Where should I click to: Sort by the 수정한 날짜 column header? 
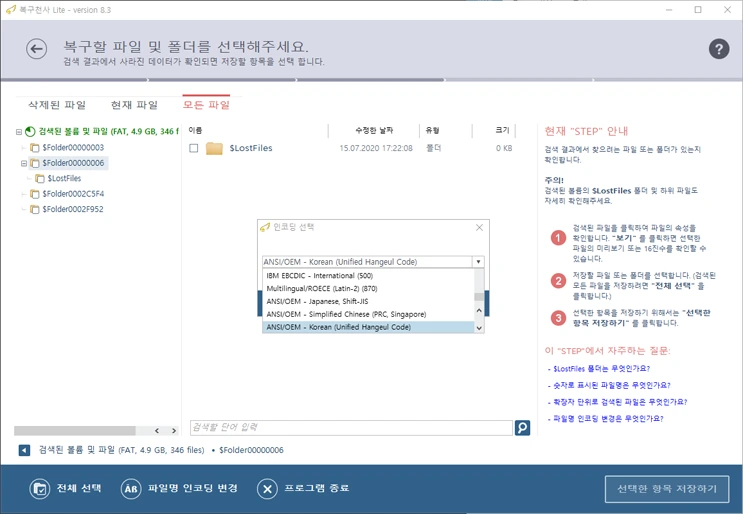374,130
